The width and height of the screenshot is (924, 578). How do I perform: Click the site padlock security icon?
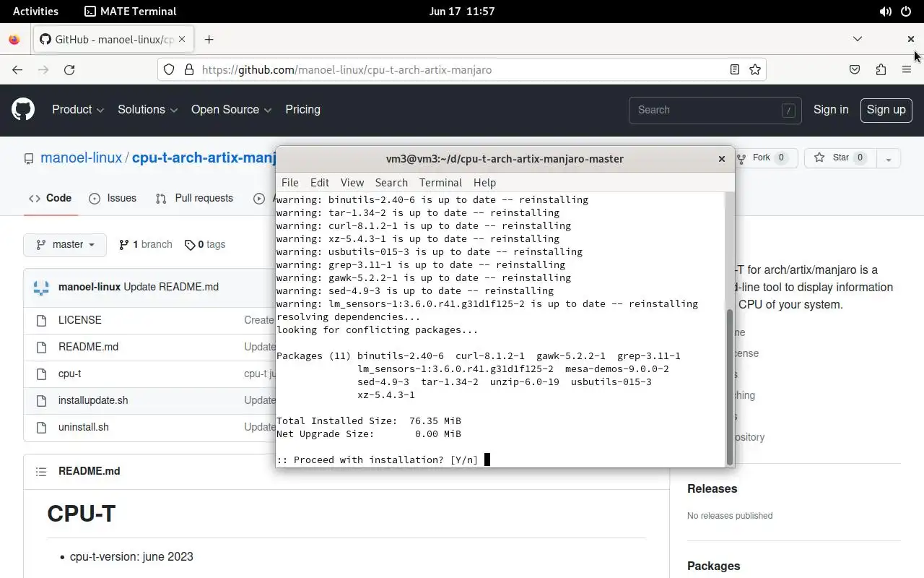189,70
